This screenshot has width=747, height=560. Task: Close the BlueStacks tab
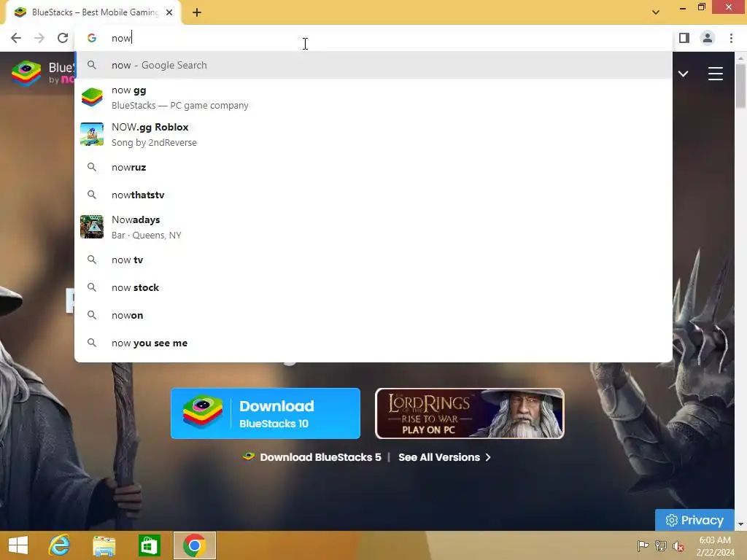(169, 12)
